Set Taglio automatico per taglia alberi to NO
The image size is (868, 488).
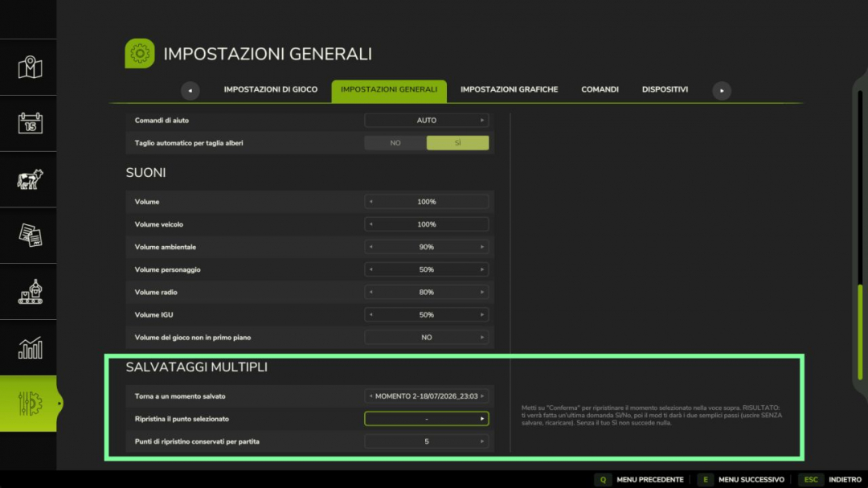tap(395, 143)
